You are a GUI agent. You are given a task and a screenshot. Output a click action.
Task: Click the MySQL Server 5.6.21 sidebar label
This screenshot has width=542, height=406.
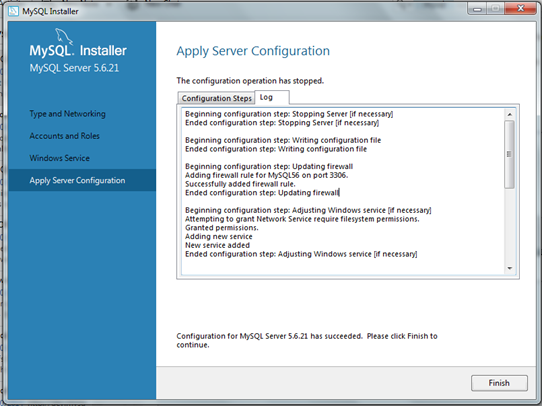coord(74,68)
